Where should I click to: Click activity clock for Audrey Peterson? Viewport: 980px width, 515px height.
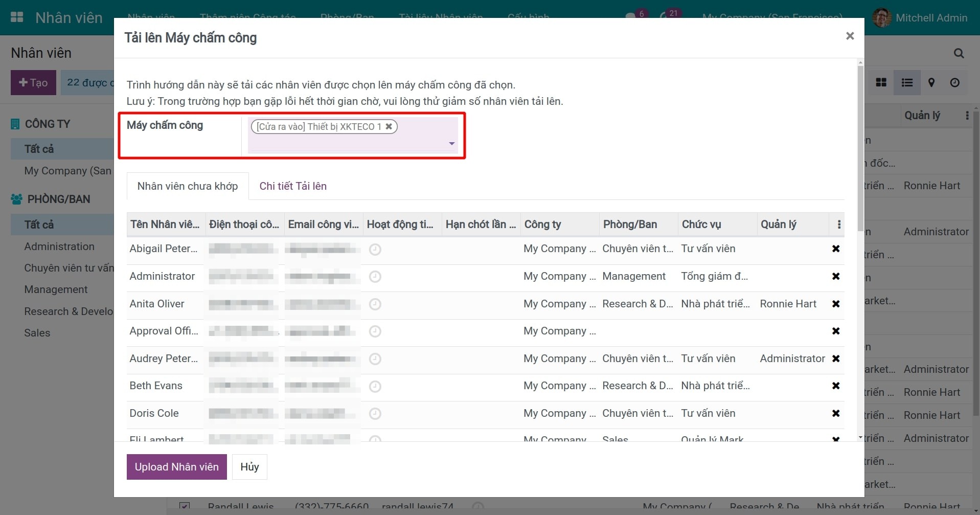pyautogui.click(x=375, y=359)
